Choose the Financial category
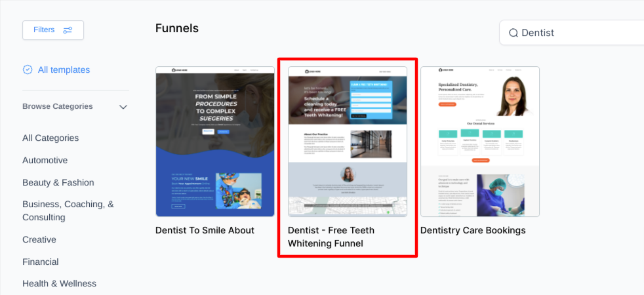Viewport: 644px width, 295px height. click(41, 262)
